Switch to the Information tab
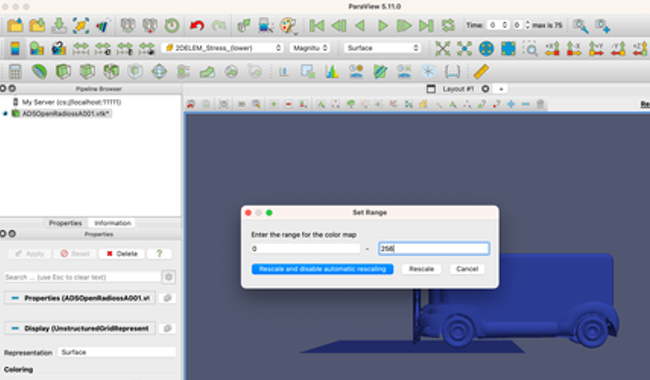 [113, 223]
